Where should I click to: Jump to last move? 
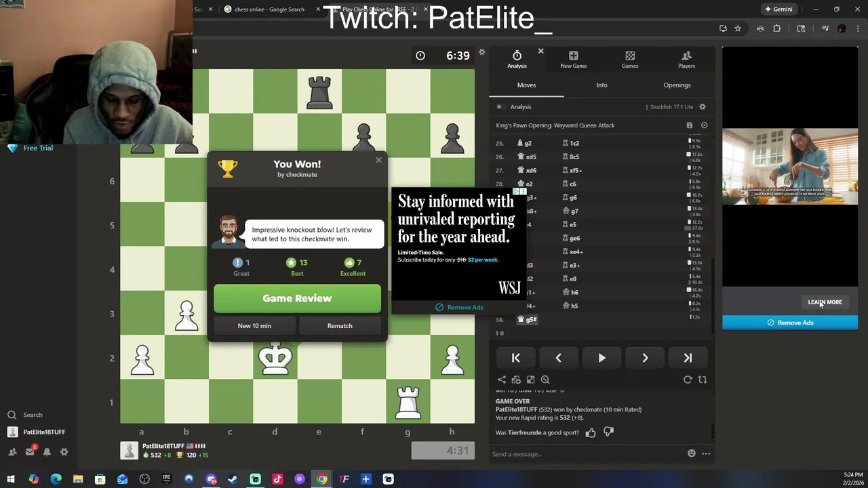point(688,358)
